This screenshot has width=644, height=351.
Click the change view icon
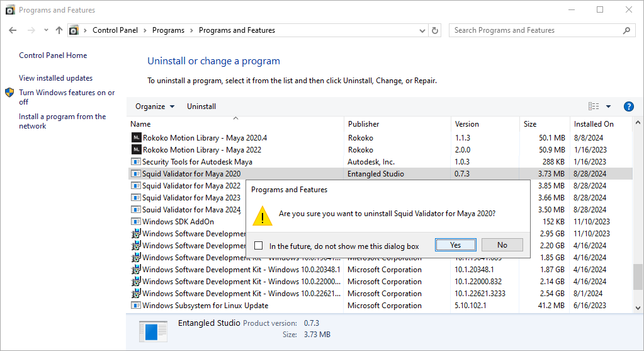point(594,106)
